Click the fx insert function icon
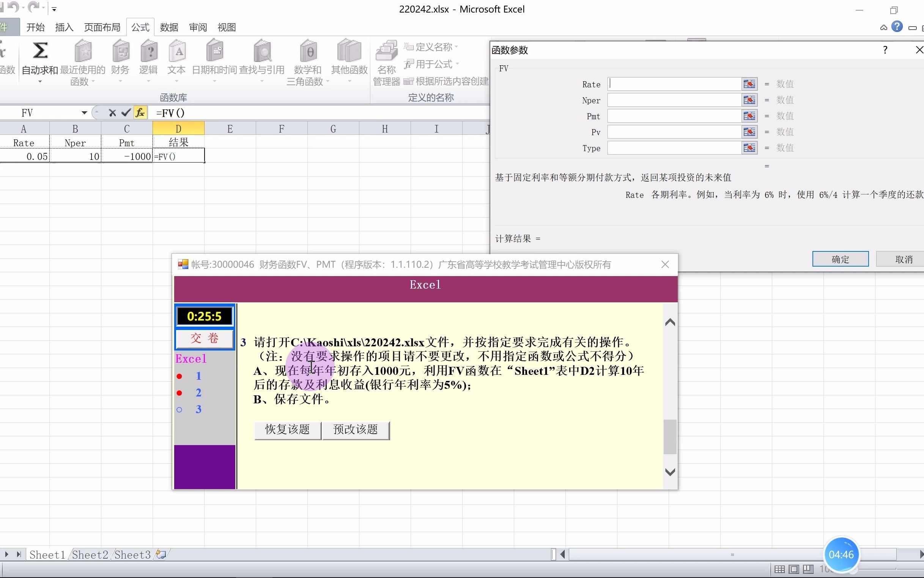 point(140,113)
